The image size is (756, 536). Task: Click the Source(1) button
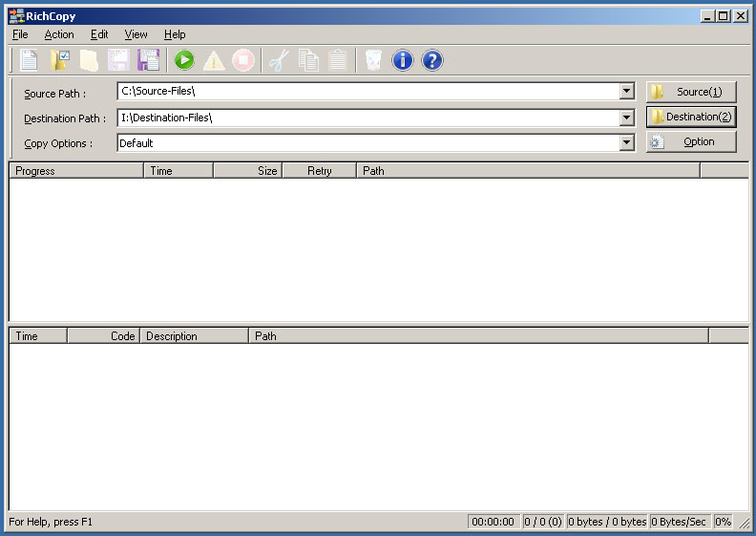click(x=691, y=92)
